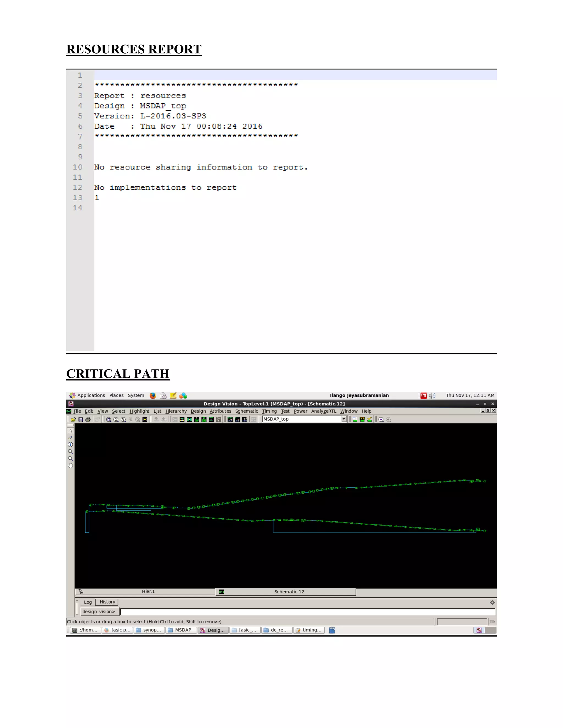This screenshot has width=563, height=728.
Task: Select the Zoom In tool in sidebar
Action: tap(70, 452)
